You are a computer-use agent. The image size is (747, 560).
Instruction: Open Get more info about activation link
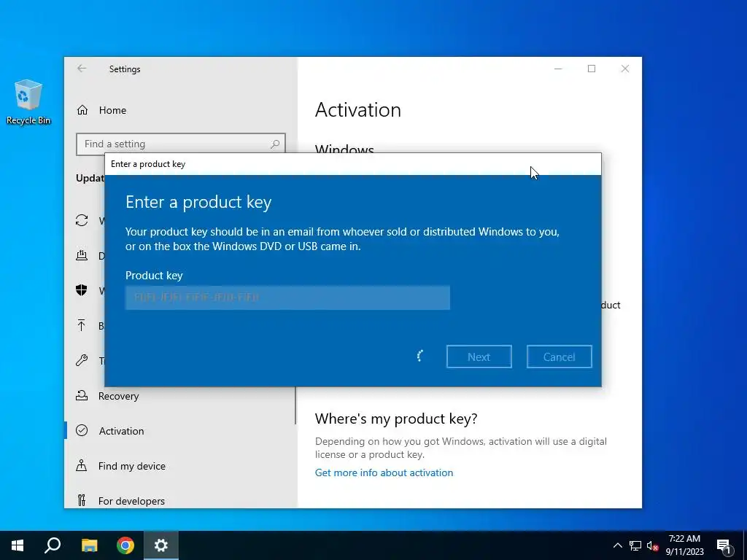point(384,472)
